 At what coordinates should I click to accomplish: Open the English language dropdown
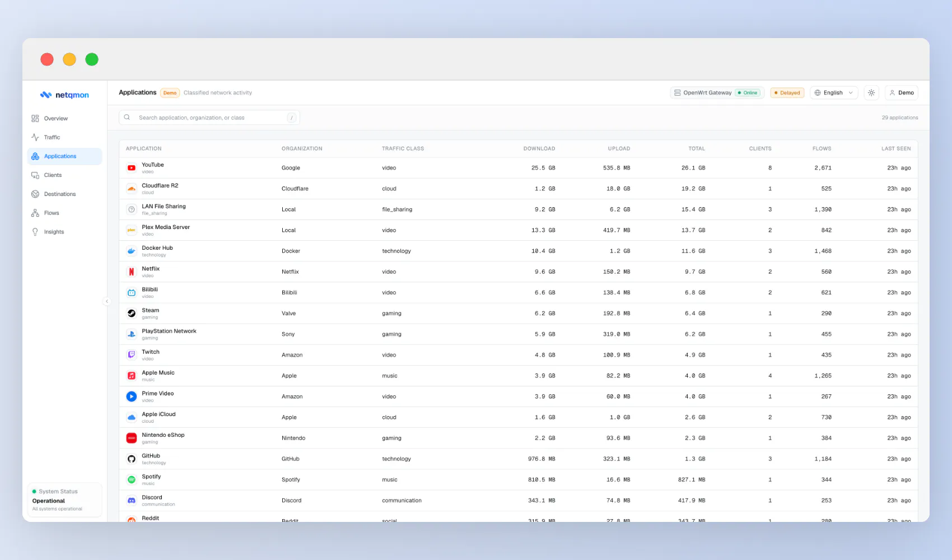pos(834,93)
